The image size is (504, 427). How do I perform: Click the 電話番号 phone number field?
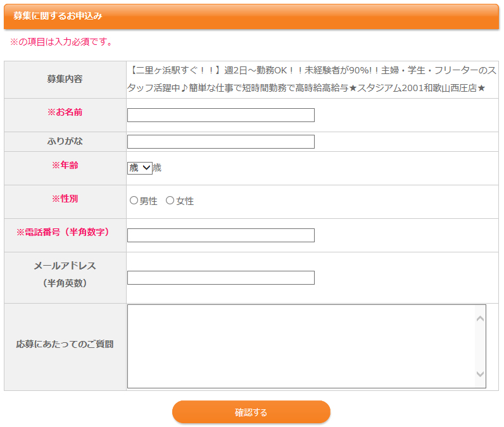click(221, 235)
